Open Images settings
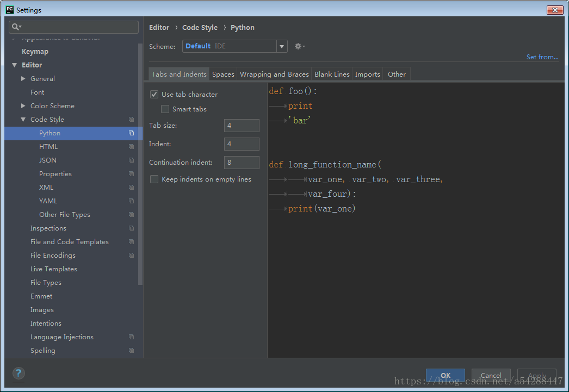The image size is (569, 392). 42,310
